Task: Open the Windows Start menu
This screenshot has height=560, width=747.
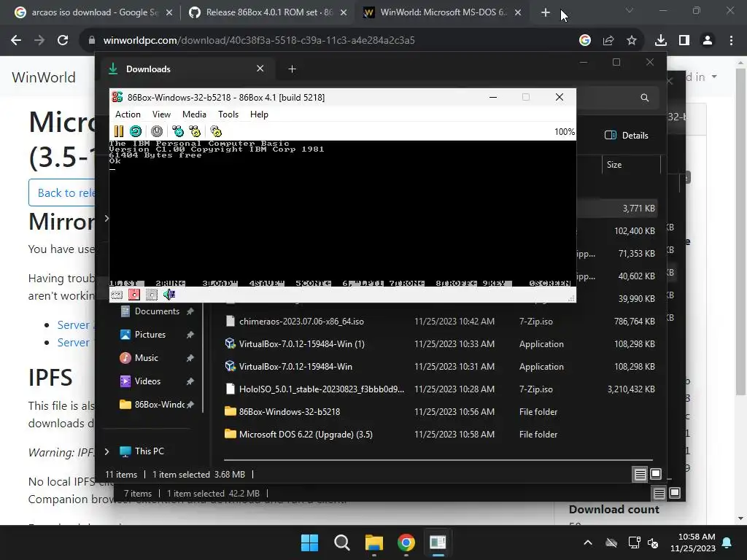Action: tap(309, 542)
